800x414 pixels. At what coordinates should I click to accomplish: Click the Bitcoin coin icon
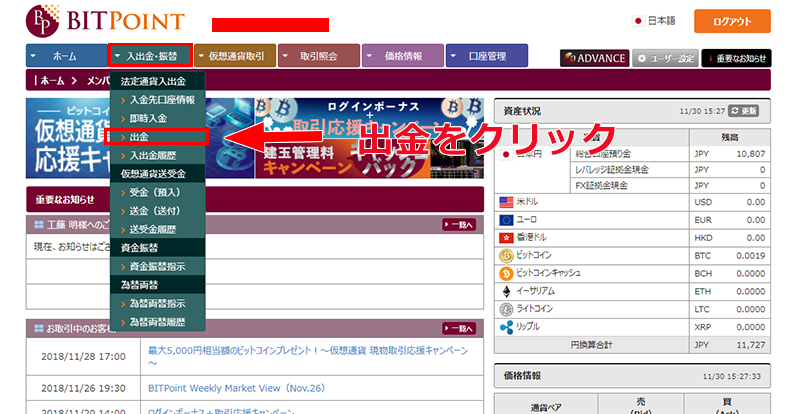pos(506,256)
